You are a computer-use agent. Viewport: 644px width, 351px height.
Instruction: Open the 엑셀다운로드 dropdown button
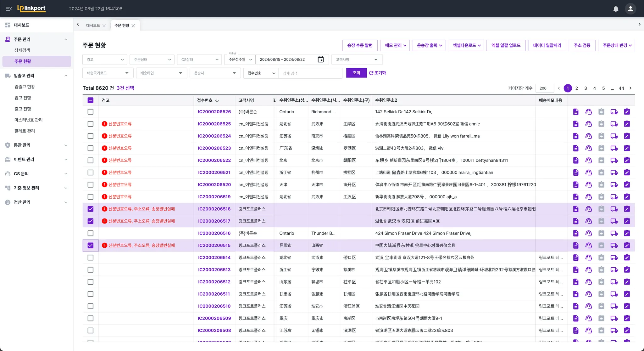(466, 45)
